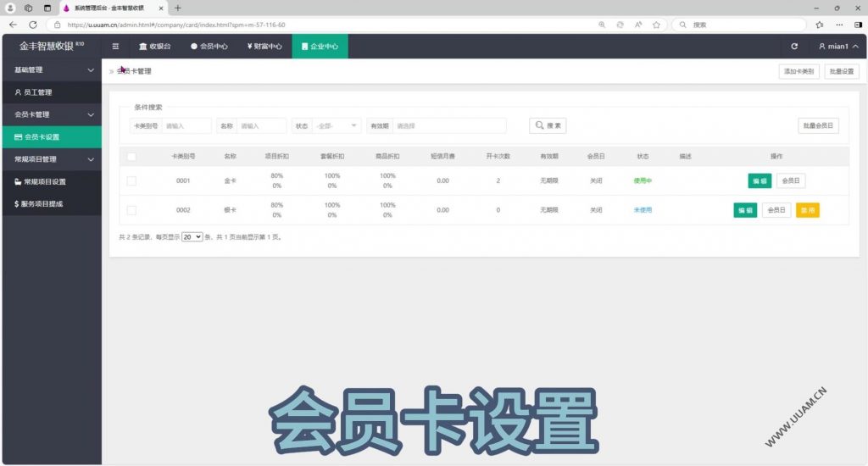This screenshot has height=466, width=868.
Task: Click the 添加卡类别 button
Action: click(x=798, y=71)
